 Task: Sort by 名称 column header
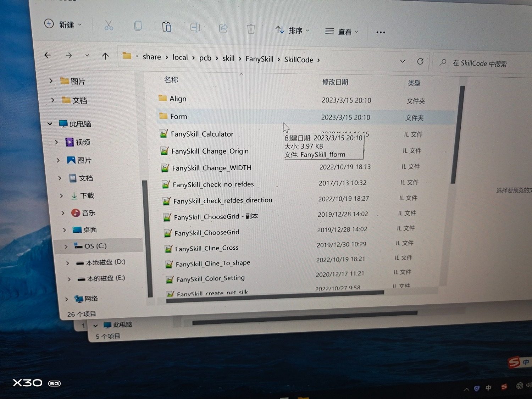click(x=171, y=80)
